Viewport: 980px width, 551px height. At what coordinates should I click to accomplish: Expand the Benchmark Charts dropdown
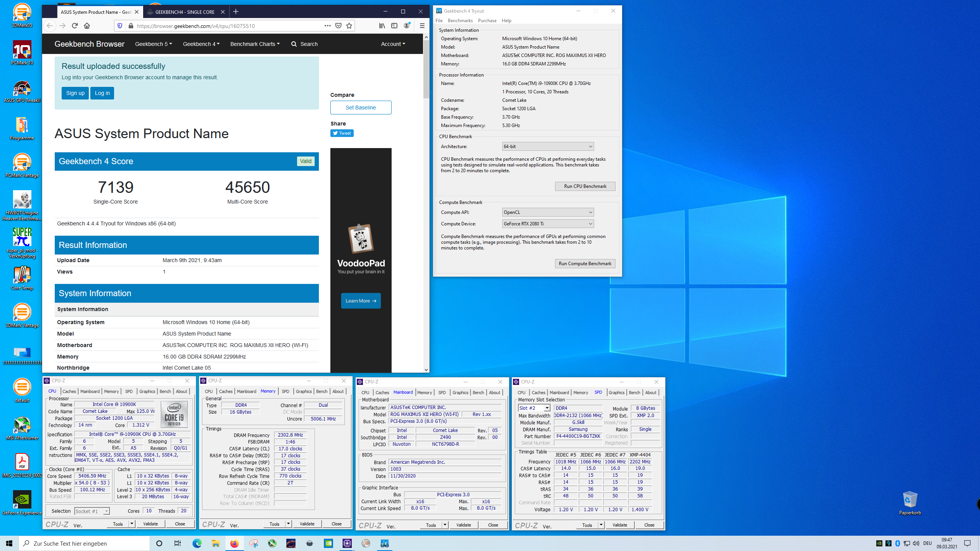255,44
